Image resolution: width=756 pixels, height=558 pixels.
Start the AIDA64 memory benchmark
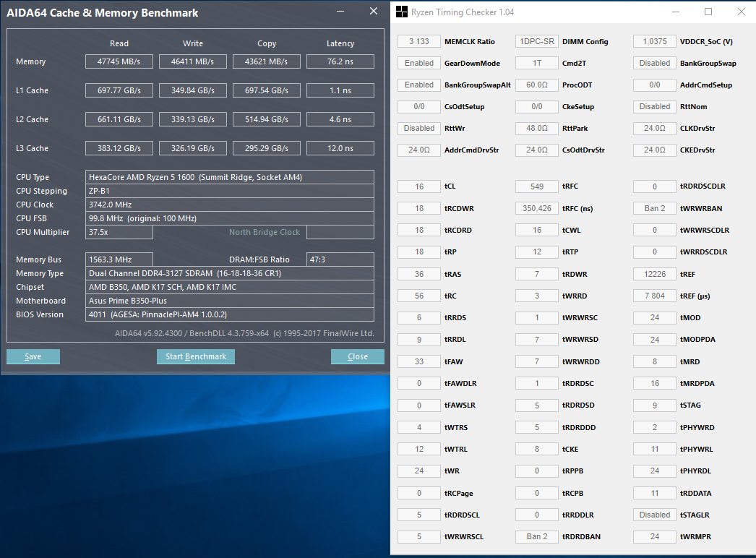pos(196,356)
